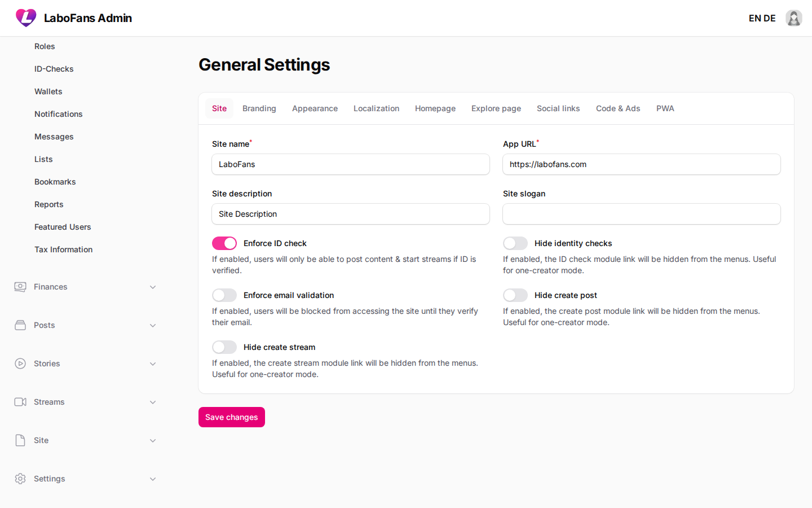Image resolution: width=812 pixels, height=508 pixels.
Task: Open Tax Information page
Action: coord(64,249)
